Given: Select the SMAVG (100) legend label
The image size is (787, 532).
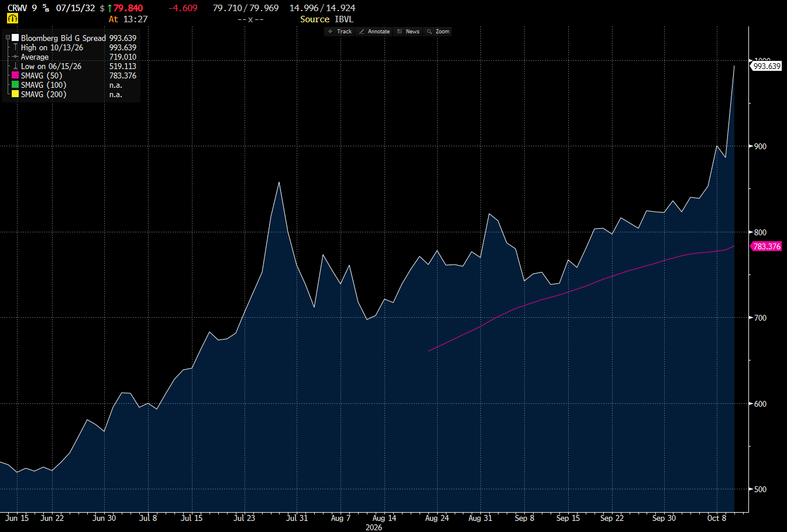Looking at the screenshot, I should [44, 85].
